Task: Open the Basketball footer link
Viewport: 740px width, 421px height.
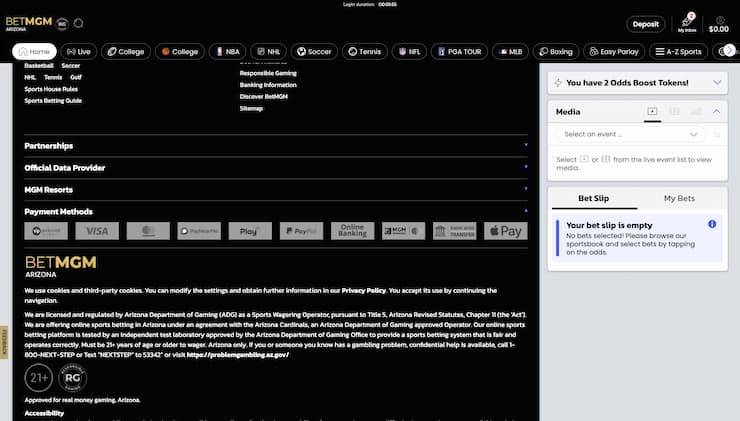Action: [x=39, y=66]
